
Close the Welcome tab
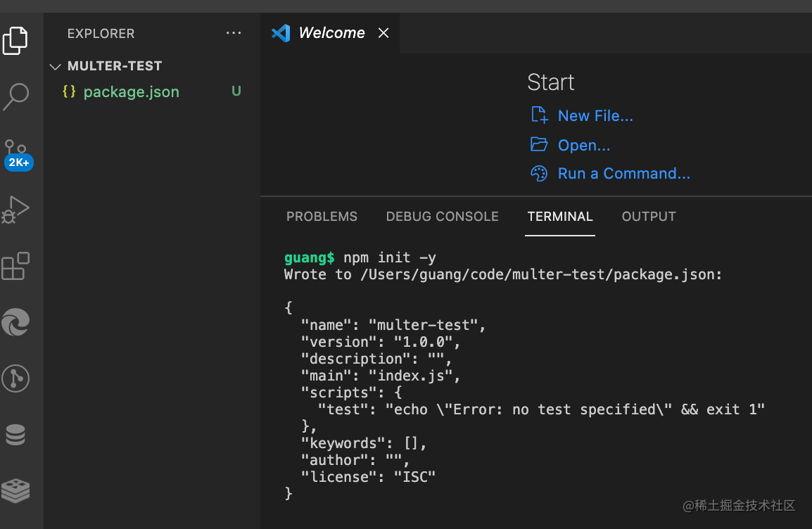pos(383,33)
